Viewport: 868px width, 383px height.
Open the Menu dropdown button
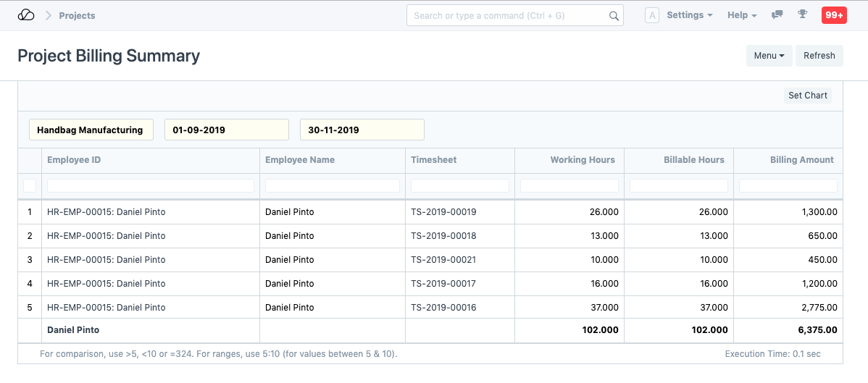tap(769, 56)
